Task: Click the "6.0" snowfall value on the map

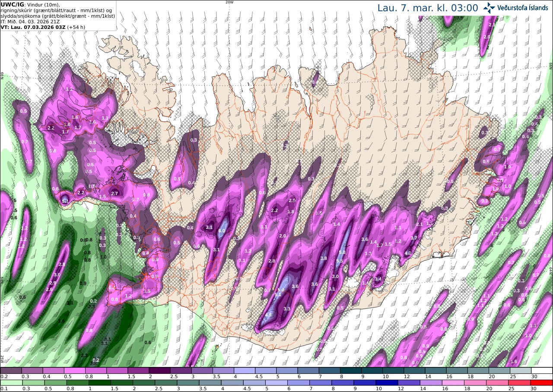Action: (x=222, y=231)
